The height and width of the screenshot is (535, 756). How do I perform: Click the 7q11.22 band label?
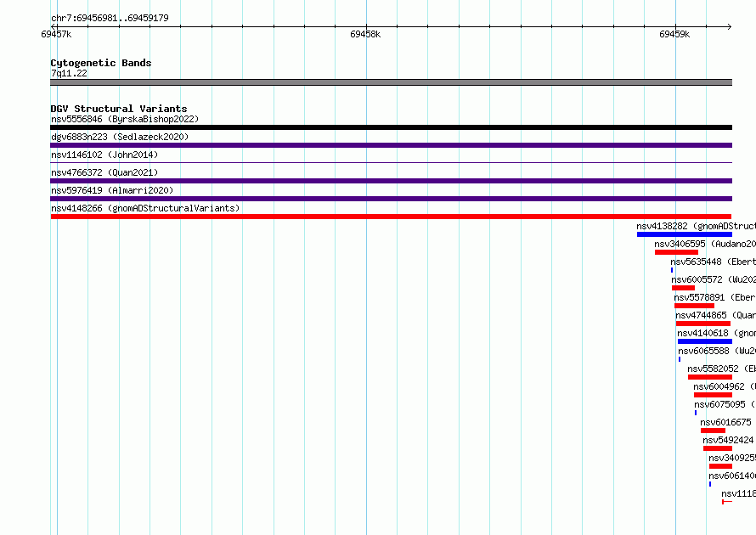coord(69,73)
